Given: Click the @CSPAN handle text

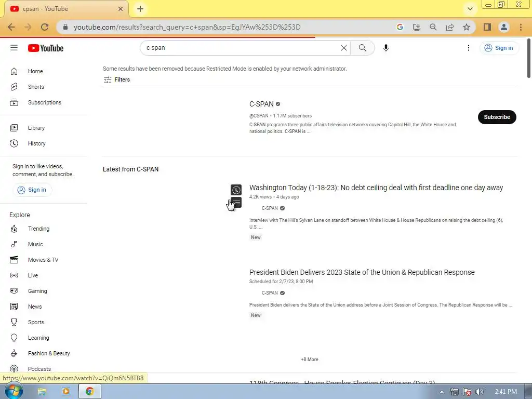Looking at the screenshot, I should point(259,116).
